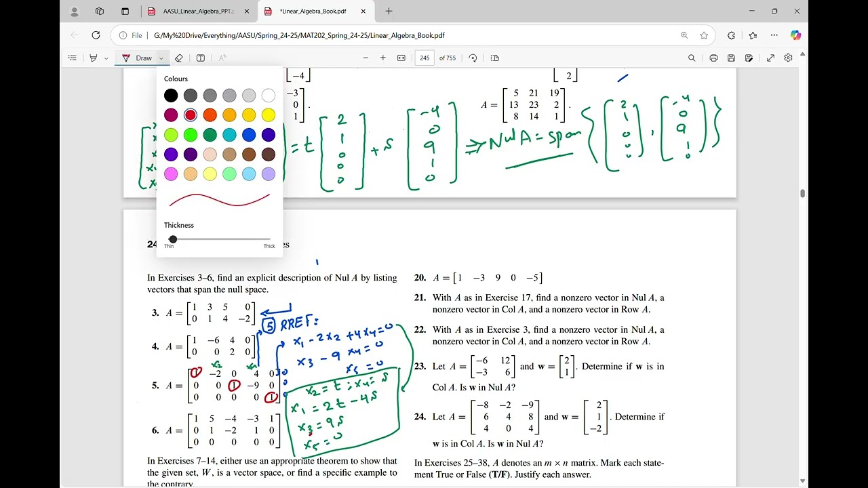The image size is (868, 488).
Task: Click the file address bar URL
Action: click(299, 35)
